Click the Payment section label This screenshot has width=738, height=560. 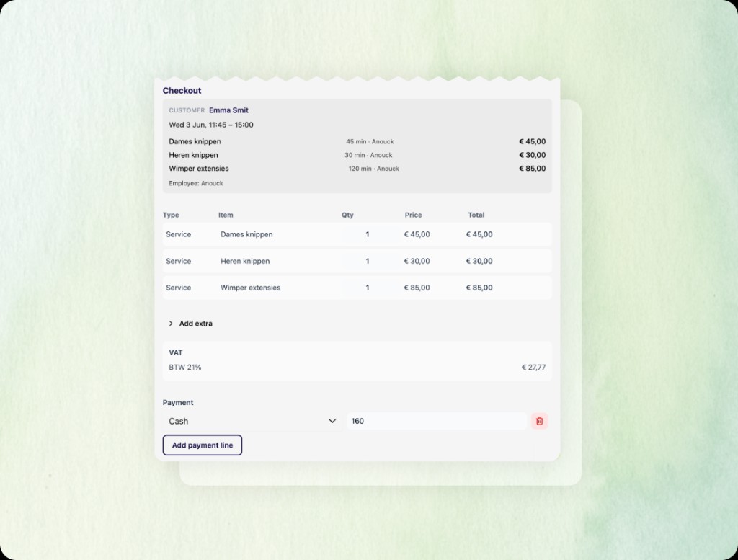(x=178, y=402)
